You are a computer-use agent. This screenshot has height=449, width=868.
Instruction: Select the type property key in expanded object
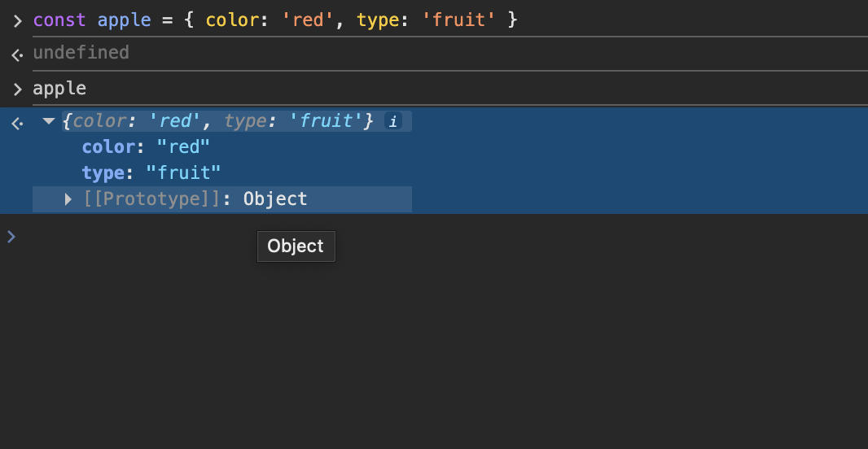tap(102, 173)
